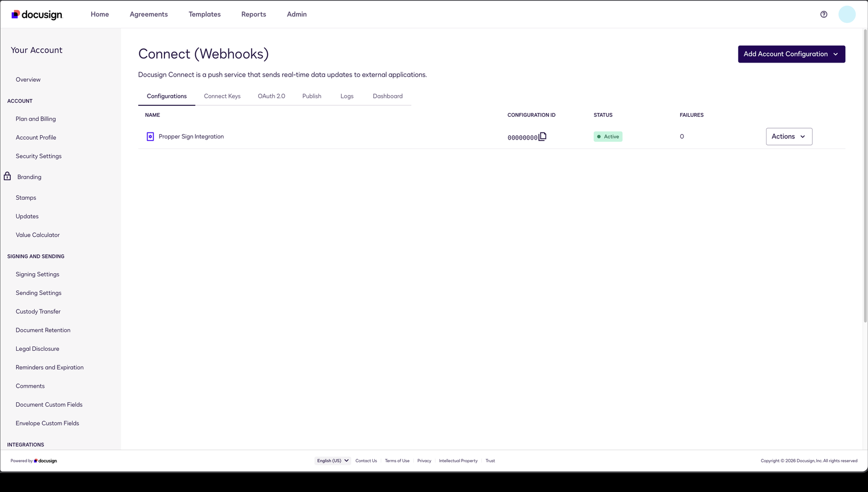Viewport: 868px width, 492px height.
Task: Open Overview in the sidebar
Action: point(28,80)
